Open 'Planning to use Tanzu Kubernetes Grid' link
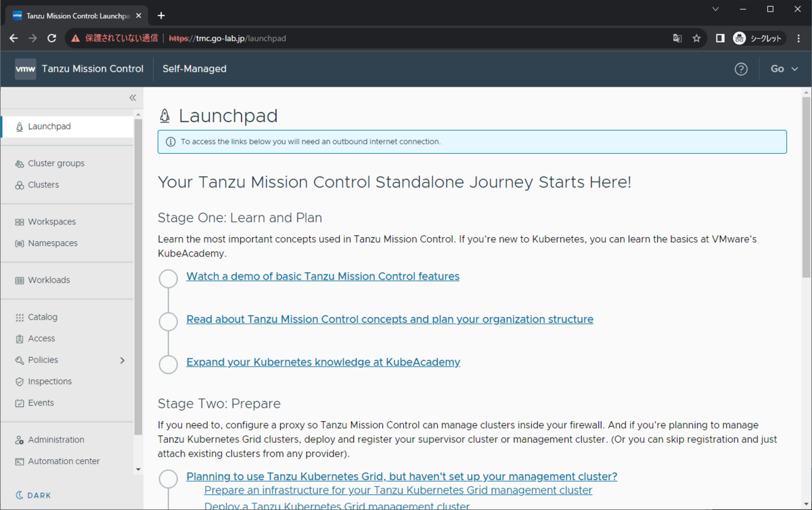This screenshot has height=510, width=812. pos(402,477)
